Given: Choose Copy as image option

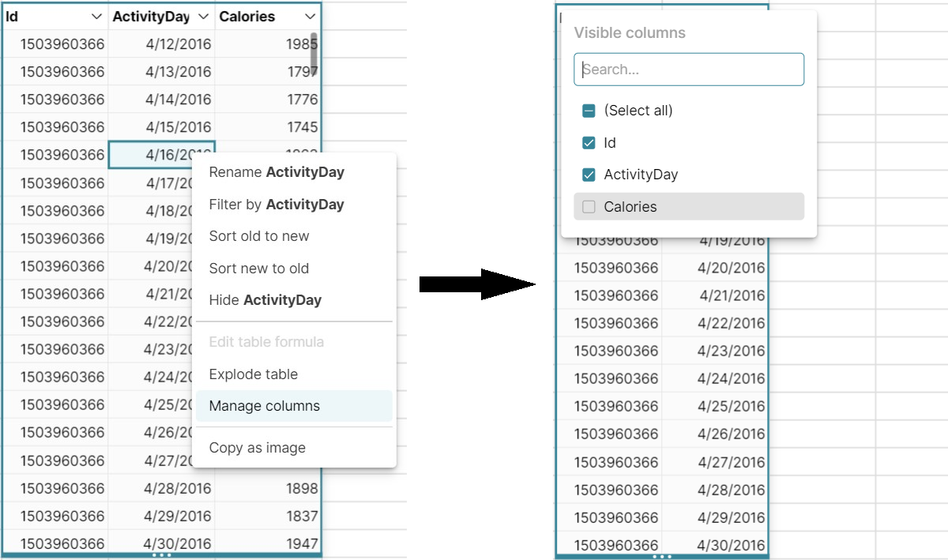Looking at the screenshot, I should click(258, 448).
